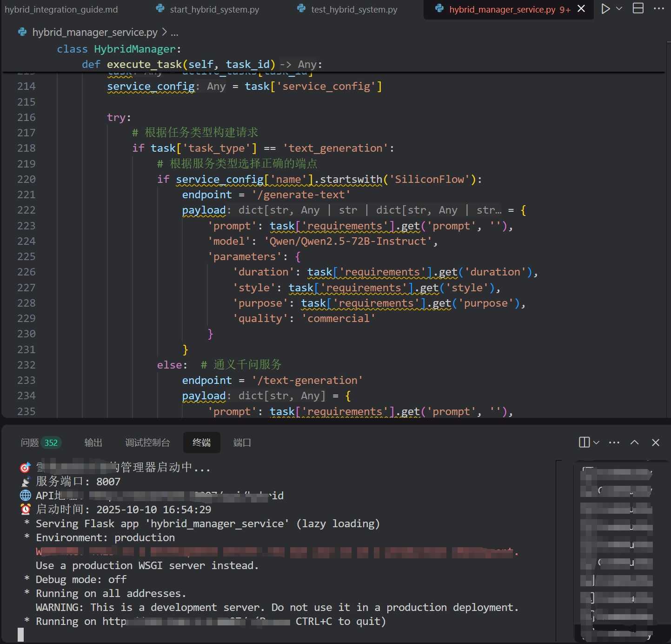Open the run options dropdown arrow
Viewport: 671px width, 644px height.
pyautogui.click(x=619, y=9)
